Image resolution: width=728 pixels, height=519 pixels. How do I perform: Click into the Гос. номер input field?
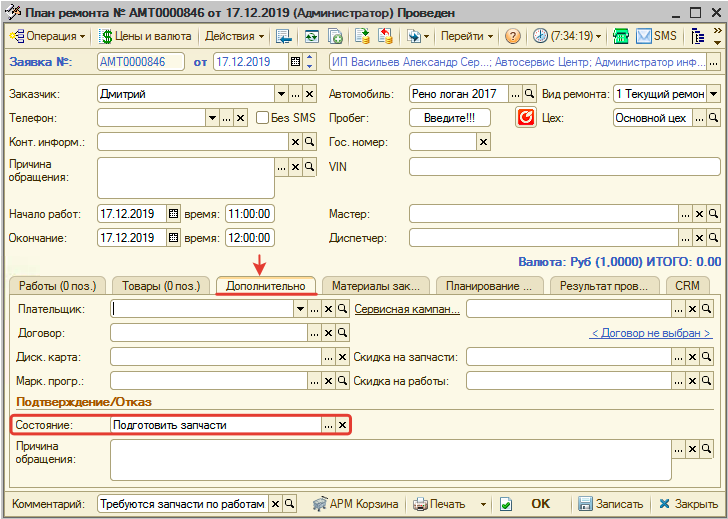[x=441, y=142]
